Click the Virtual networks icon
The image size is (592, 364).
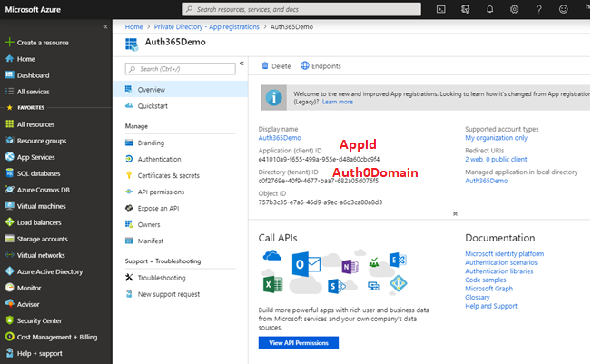tap(9, 255)
